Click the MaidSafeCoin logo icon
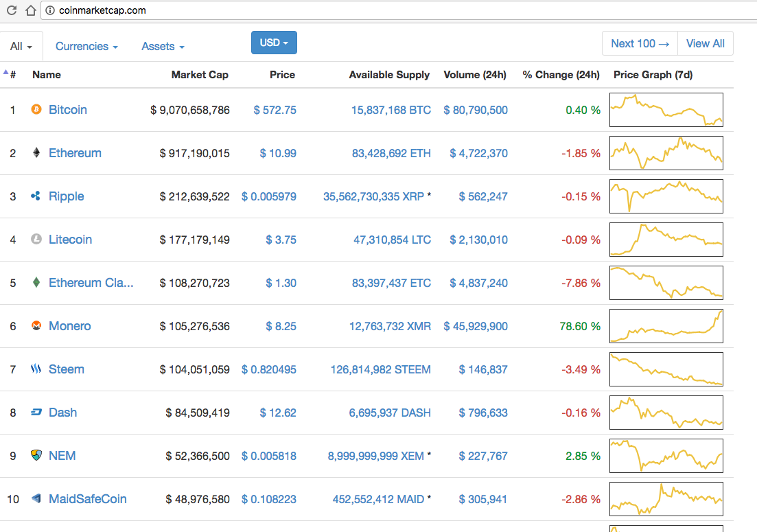 (36, 498)
